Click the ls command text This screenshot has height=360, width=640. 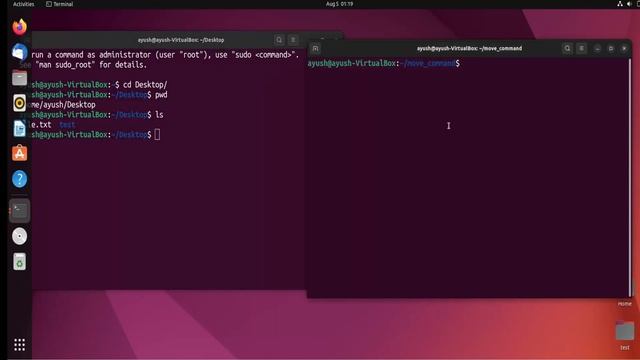159,115
